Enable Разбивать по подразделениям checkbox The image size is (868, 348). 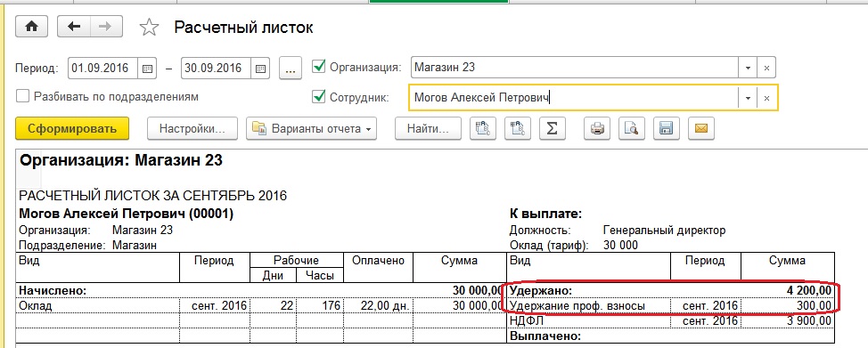point(22,96)
